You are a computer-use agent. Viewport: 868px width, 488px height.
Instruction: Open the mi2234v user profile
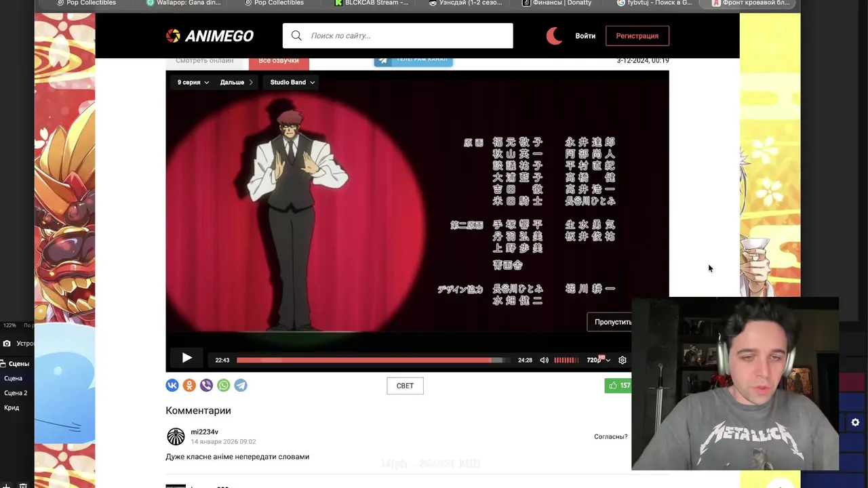point(204,432)
